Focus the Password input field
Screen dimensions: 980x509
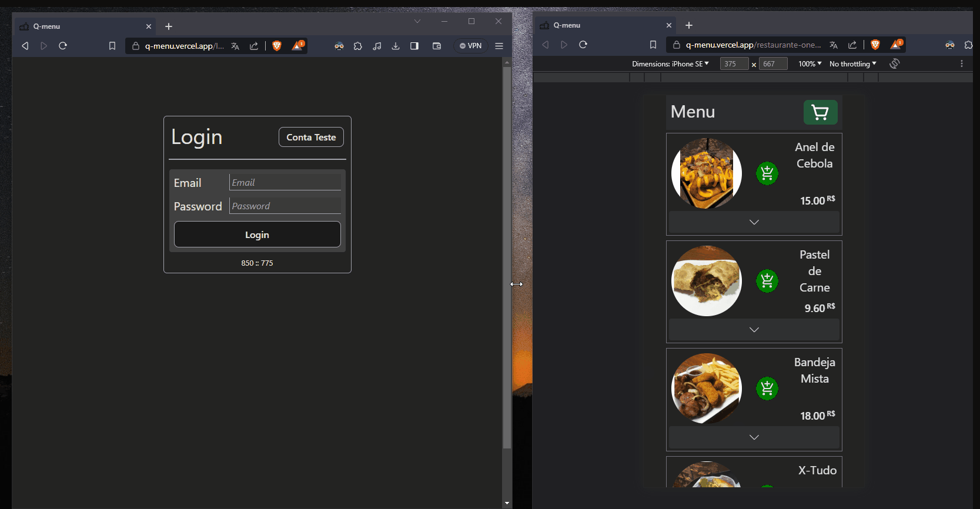point(285,206)
